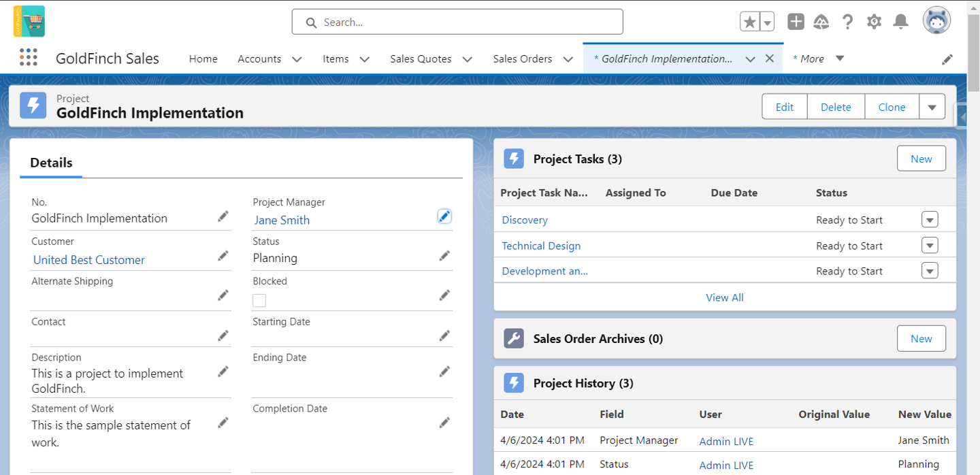980x475 pixels.
Task: Open the Jane Smith project manager link
Action: point(282,220)
